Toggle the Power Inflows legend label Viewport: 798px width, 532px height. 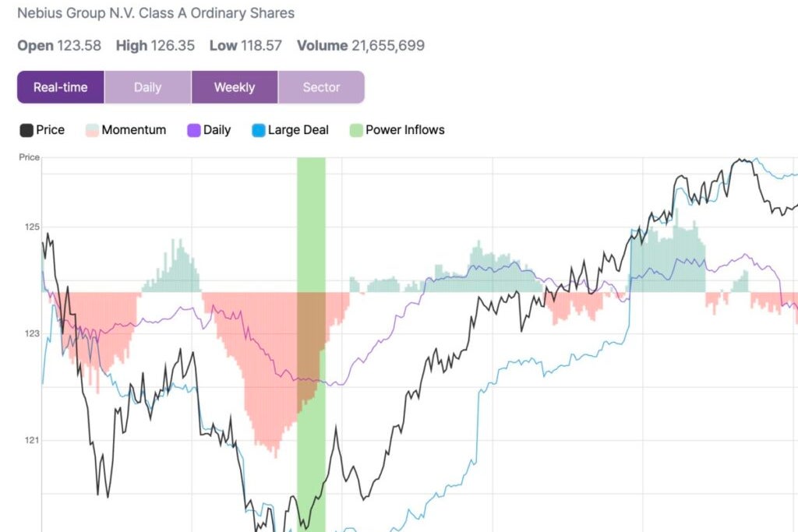coord(405,130)
